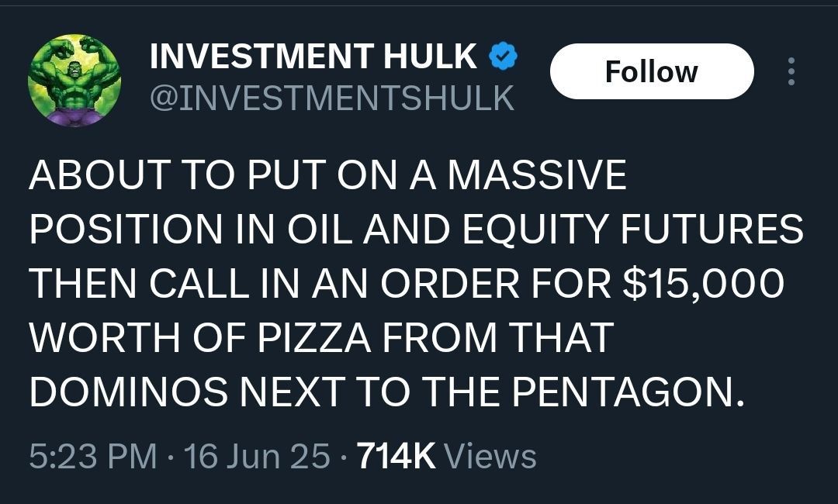
Task: Click the Views label
Action: pos(490,457)
